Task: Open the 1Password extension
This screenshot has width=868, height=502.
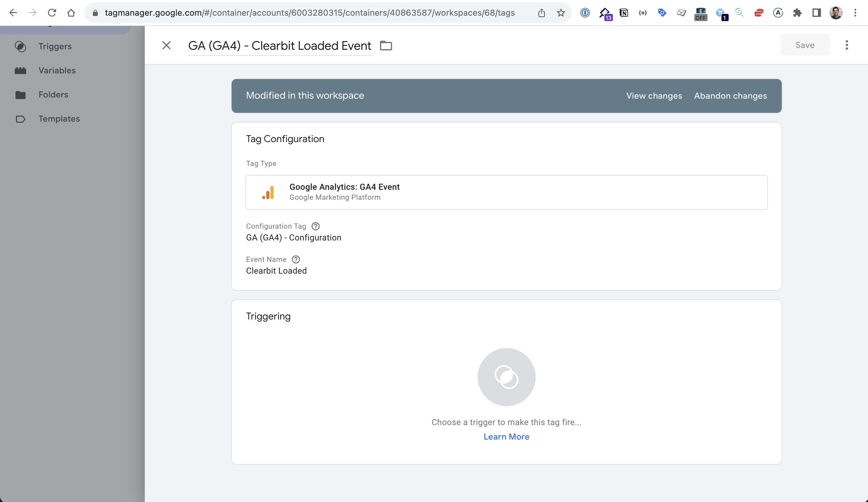Action: (x=585, y=13)
